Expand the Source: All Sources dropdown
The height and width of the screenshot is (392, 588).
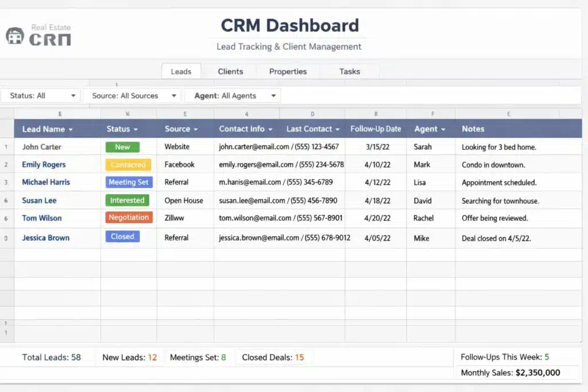coord(132,96)
